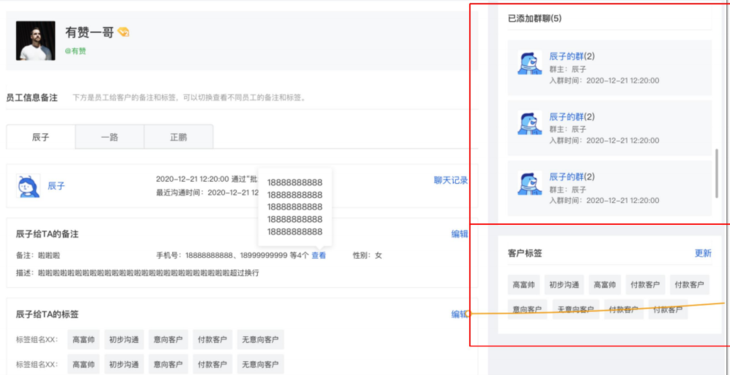This screenshot has height=375, width=730.
Task: Click the 备注:啦啦啦 field
Action: click(38, 255)
